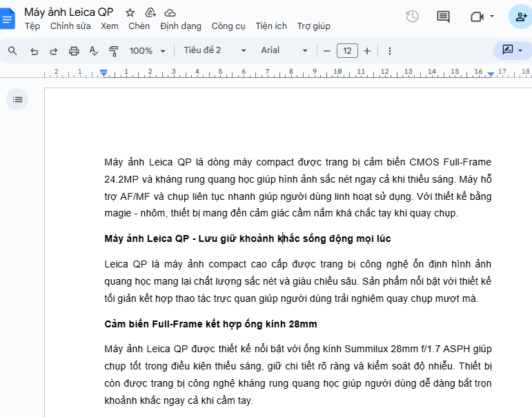Open the 100% zoom dropdown

pyautogui.click(x=147, y=51)
